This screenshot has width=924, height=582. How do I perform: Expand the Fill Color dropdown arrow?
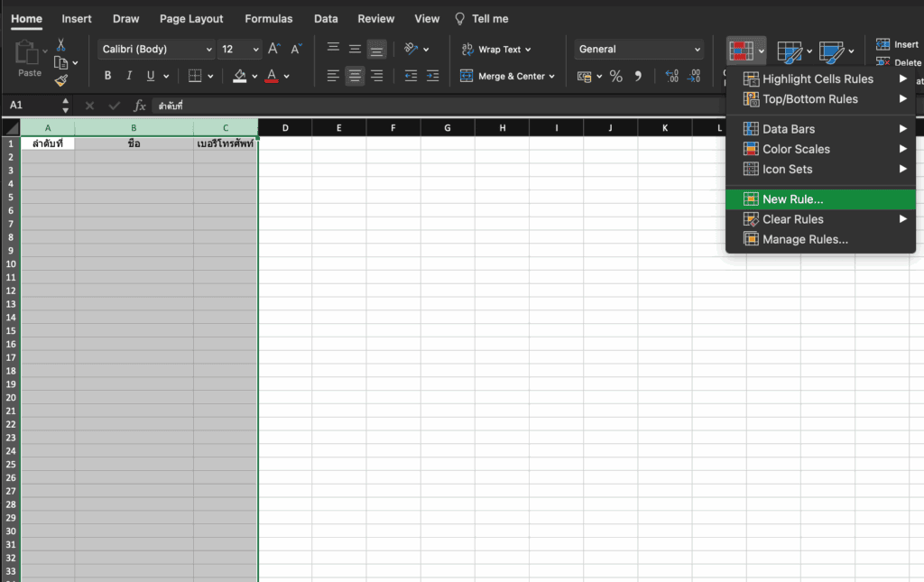pos(254,76)
